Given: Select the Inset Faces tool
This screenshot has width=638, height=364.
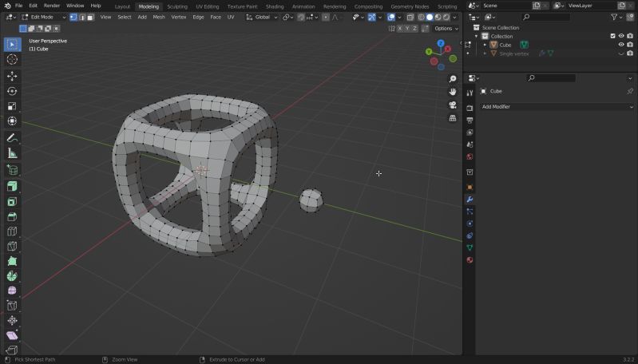Looking at the screenshot, I should click(12, 202).
